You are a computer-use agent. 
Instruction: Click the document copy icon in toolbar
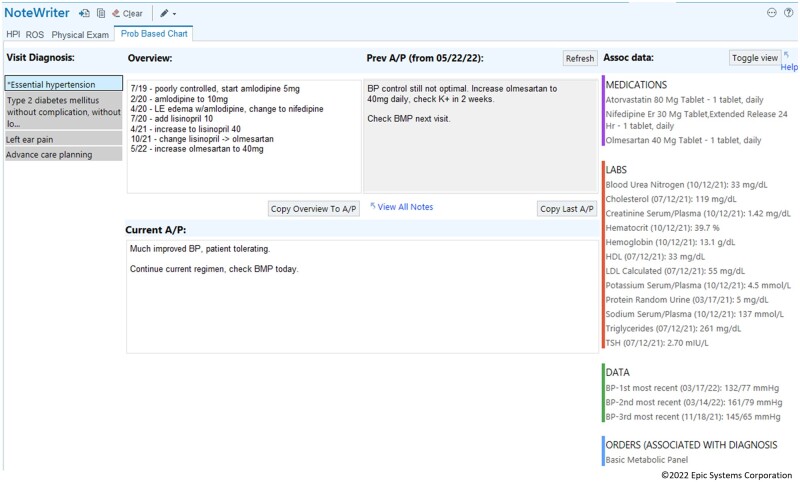(101, 13)
